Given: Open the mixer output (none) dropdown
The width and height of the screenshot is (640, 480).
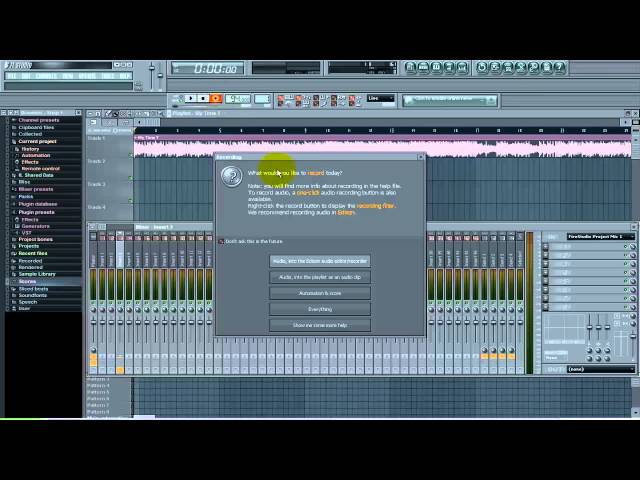Looking at the screenshot, I should 601,369.
